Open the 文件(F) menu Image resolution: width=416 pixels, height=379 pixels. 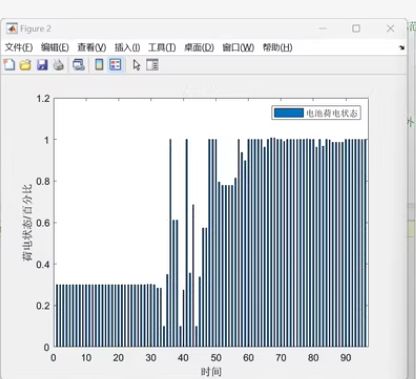point(19,48)
